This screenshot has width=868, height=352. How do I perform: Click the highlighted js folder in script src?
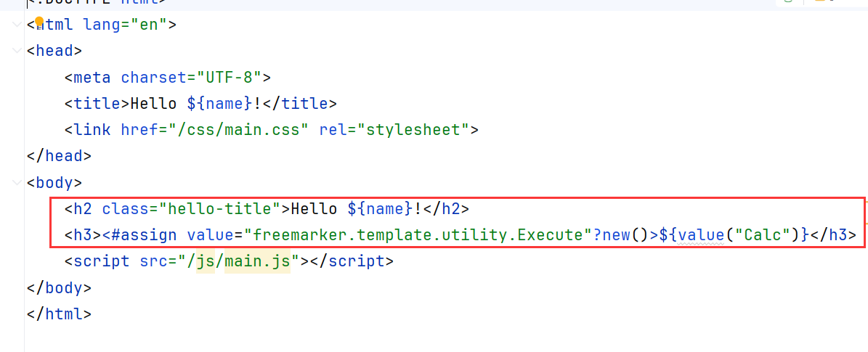pyautogui.click(x=206, y=261)
